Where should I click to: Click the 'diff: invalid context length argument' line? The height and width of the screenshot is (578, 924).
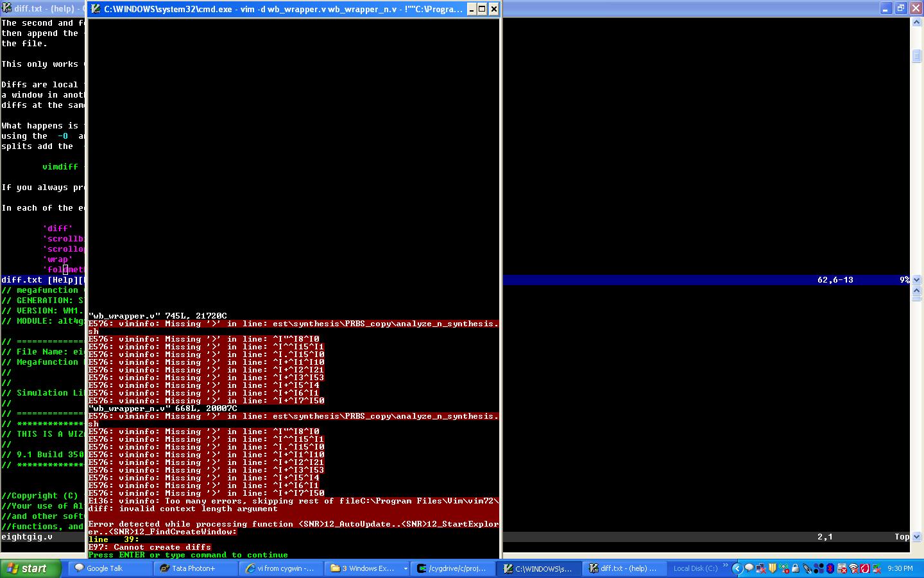[x=183, y=509]
